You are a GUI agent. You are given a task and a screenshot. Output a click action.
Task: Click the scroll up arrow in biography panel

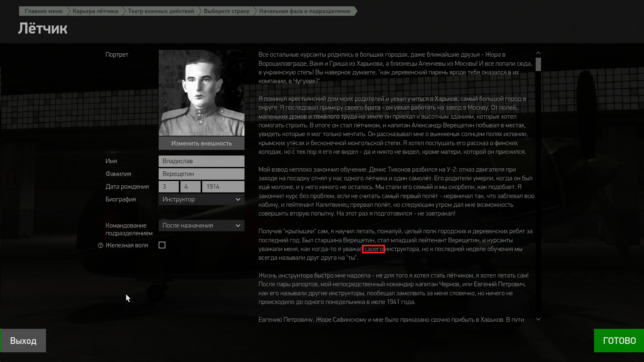click(538, 53)
